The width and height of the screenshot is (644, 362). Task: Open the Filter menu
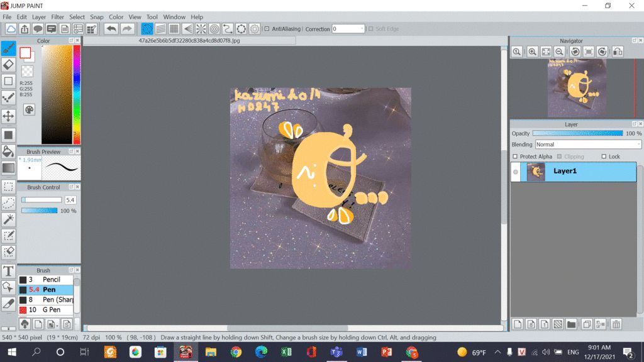pyautogui.click(x=57, y=17)
